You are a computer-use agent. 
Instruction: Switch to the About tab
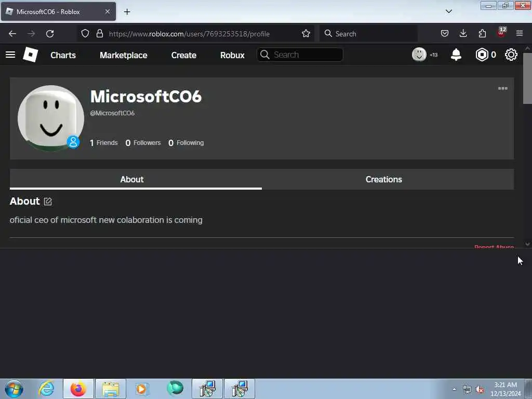coord(136,179)
